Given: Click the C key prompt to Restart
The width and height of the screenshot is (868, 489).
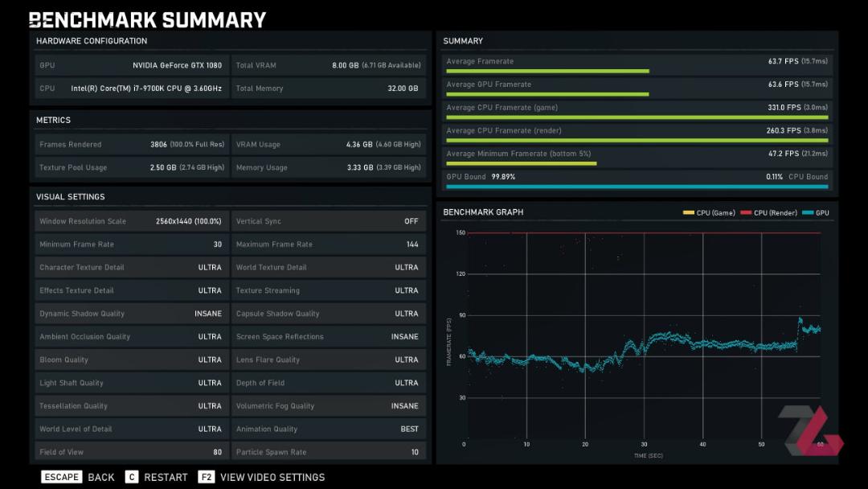Looking at the screenshot, I should [132, 477].
